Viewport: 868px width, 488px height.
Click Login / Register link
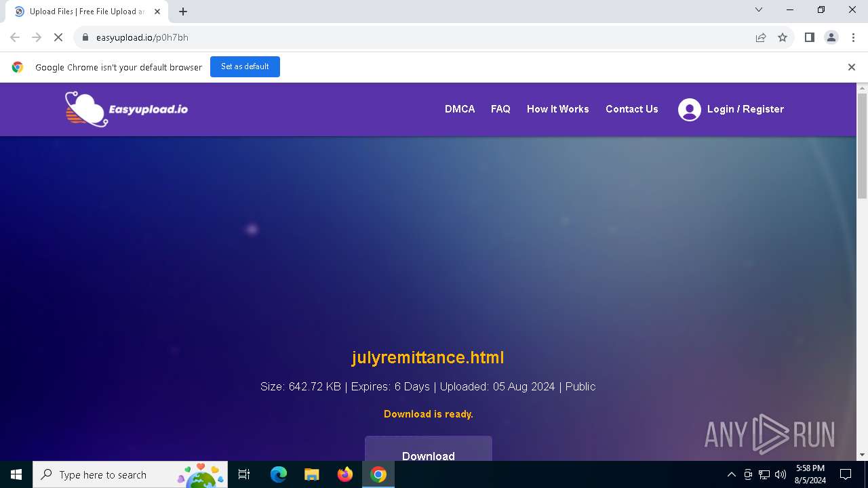(x=745, y=109)
